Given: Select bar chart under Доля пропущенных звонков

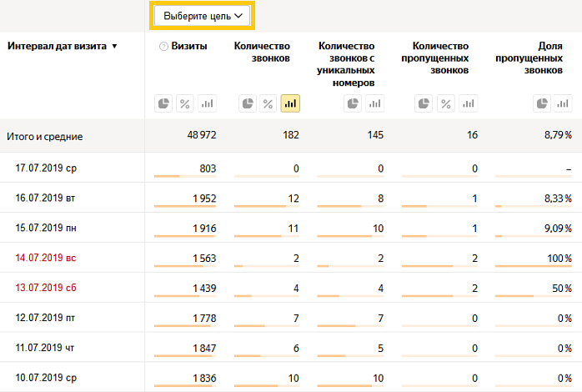Looking at the screenshot, I should pos(563,103).
